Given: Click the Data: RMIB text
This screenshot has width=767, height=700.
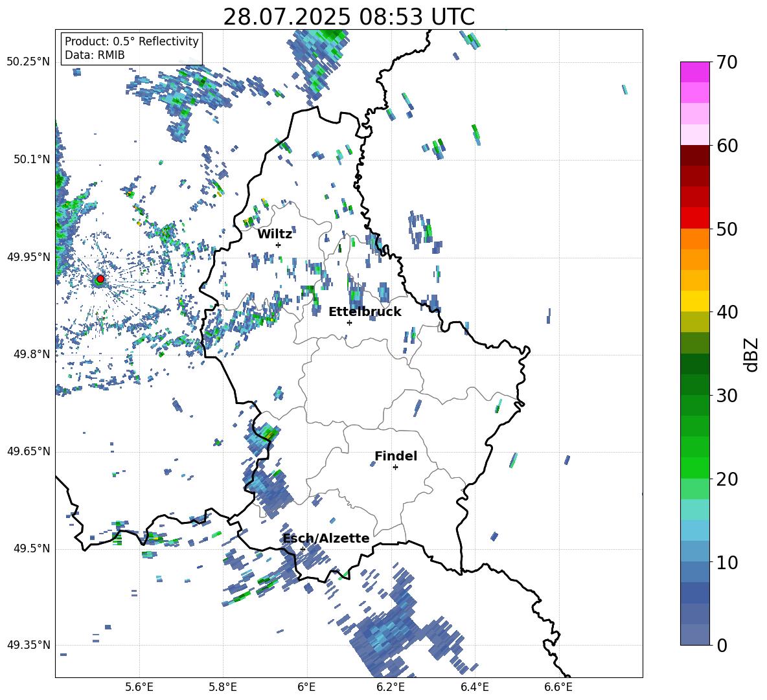Looking at the screenshot, I should (x=95, y=55).
